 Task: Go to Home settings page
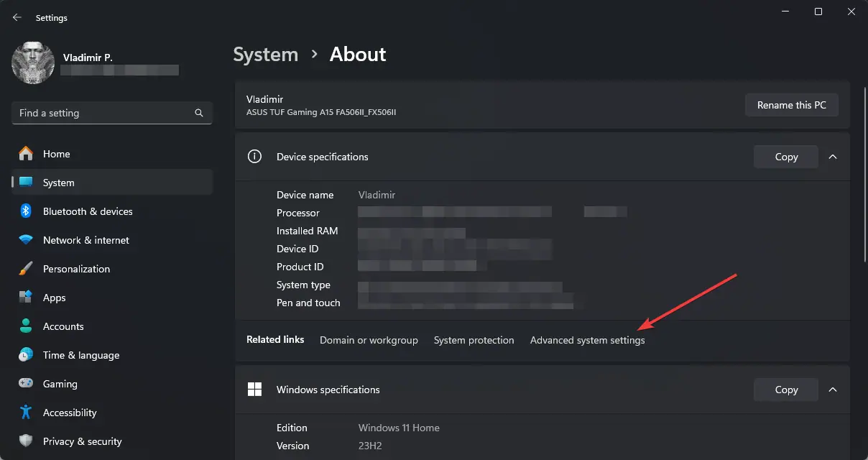[112, 154]
